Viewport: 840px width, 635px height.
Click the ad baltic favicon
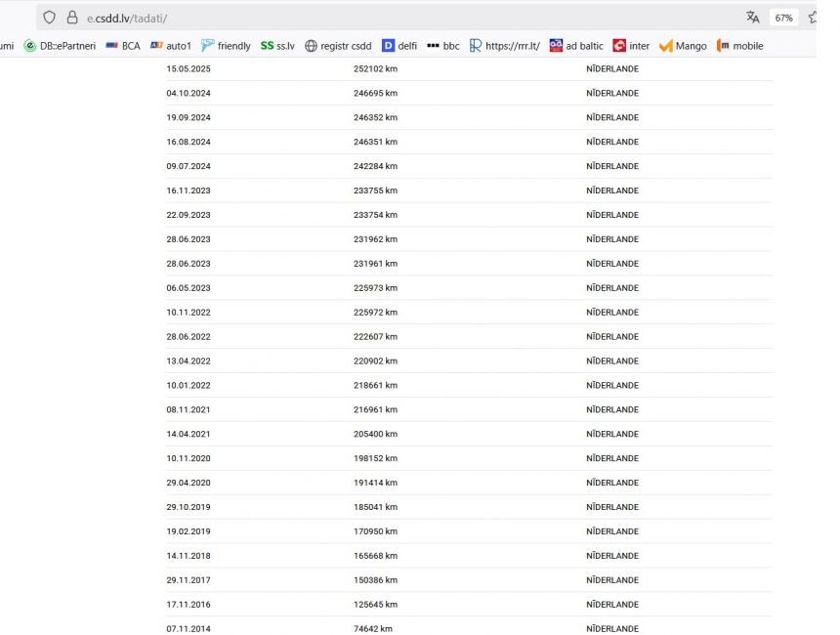[x=556, y=46]
